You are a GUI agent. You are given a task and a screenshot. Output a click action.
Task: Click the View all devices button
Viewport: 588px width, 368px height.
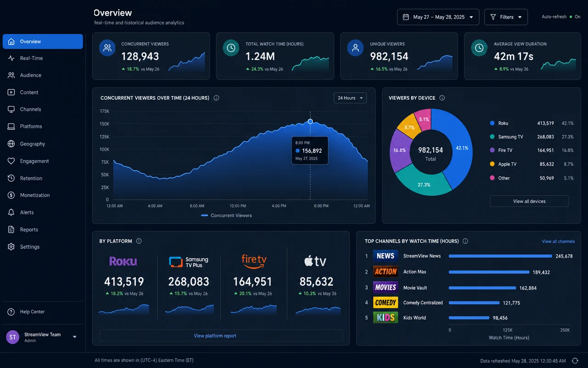pos(529,201)
